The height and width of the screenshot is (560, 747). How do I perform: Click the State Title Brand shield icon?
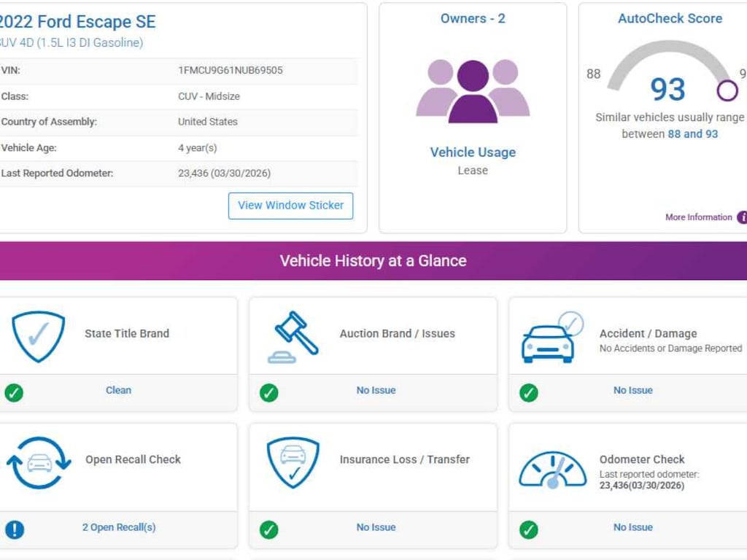click(38, 336)
